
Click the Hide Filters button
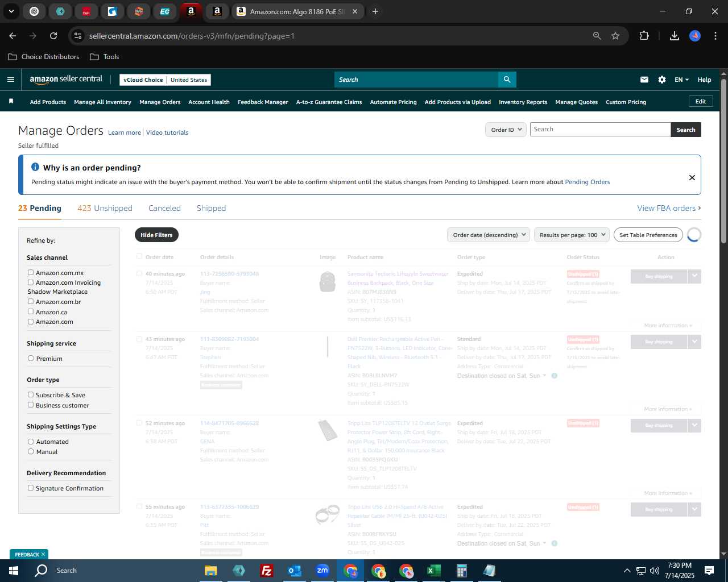point(156,235)
